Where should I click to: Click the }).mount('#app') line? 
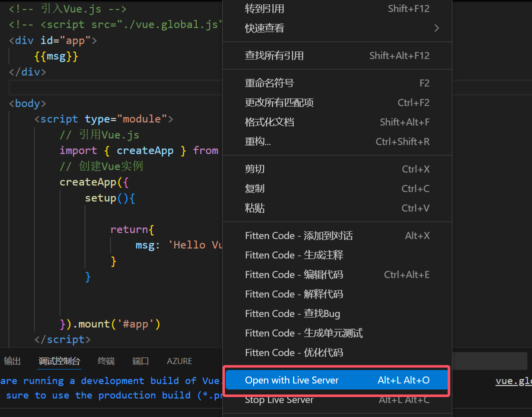point(110,324)
